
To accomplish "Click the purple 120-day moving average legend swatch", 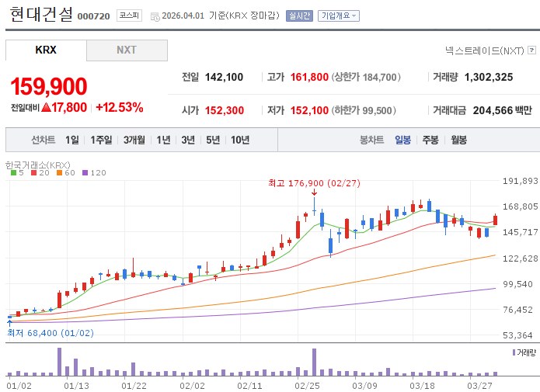I will (x=85, y=173).
